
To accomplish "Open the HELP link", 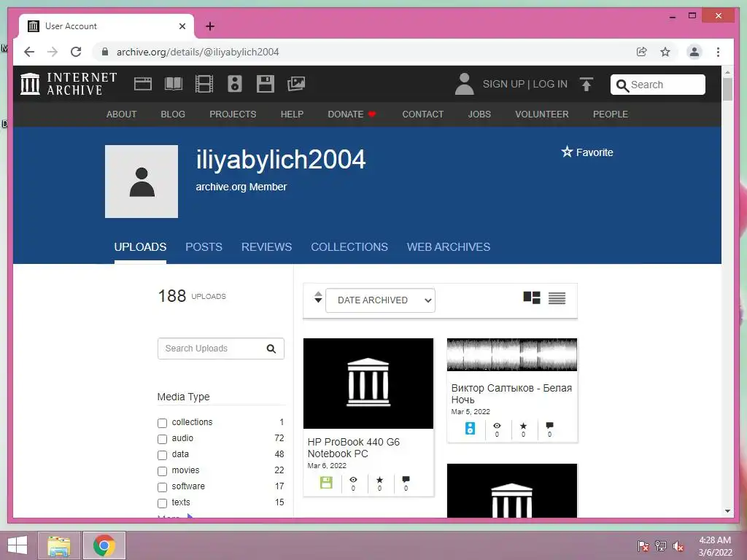I will pyautogui.click(x=292, y=114).
